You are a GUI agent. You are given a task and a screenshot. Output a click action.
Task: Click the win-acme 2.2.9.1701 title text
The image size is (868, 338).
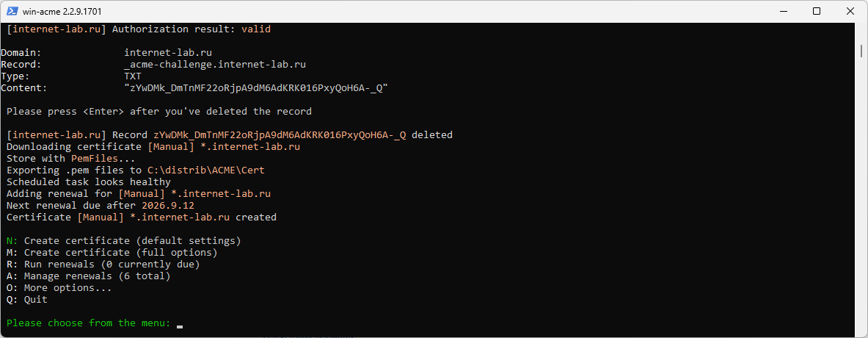click(x=62, y=12)
